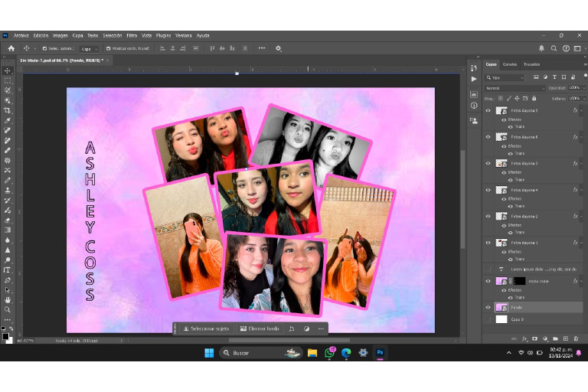Add a layer mask at panel bottom

534,338
